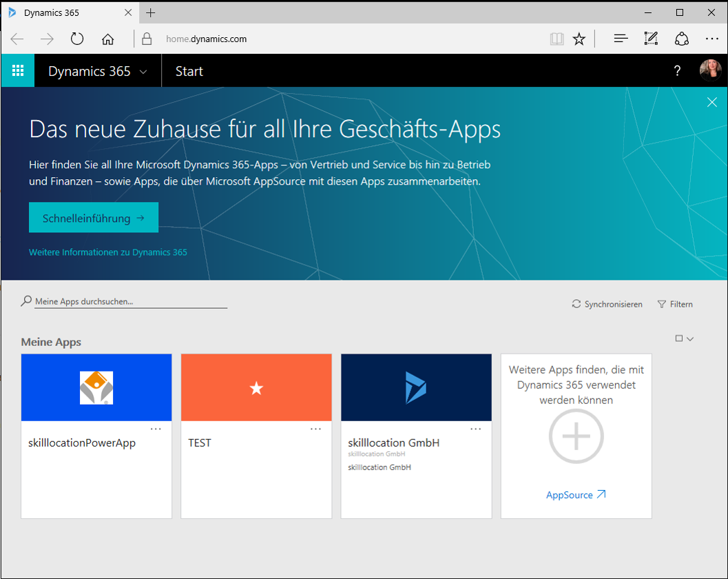Go back in the browser
Screen dimensions: 728x579
(x=17, y=39)
